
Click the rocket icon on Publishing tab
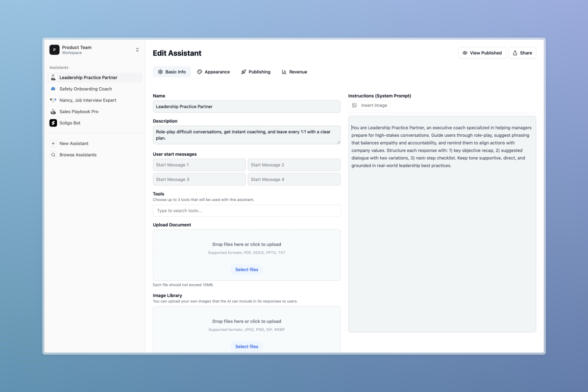click(244, 72)
